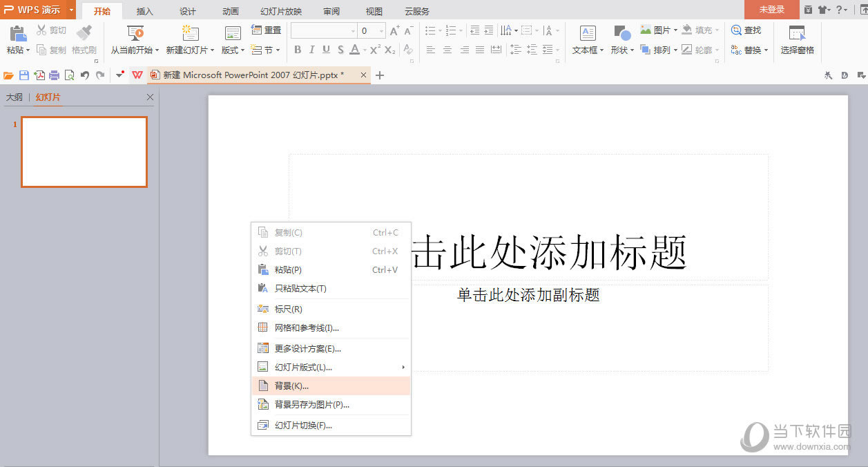Choose 背景另存为图片(P)... from context menu
Screen dimensions: 868x467
[x=331, y=404]
